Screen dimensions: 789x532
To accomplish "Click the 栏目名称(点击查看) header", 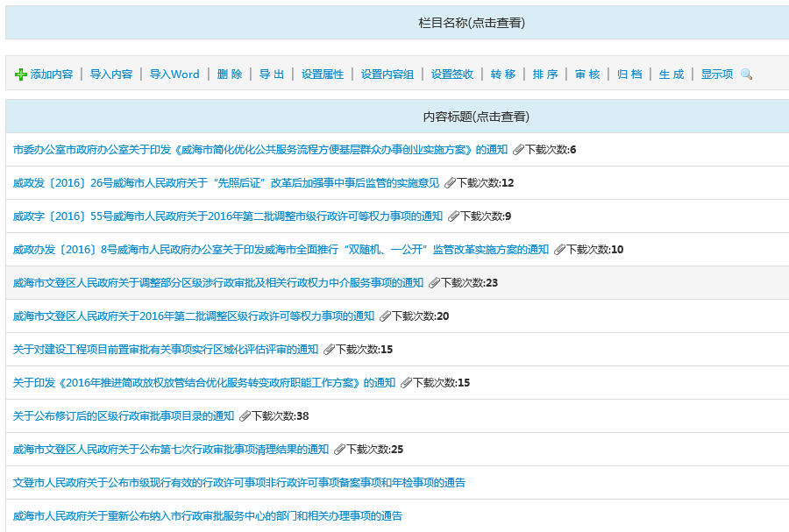I will pos(472,23).
